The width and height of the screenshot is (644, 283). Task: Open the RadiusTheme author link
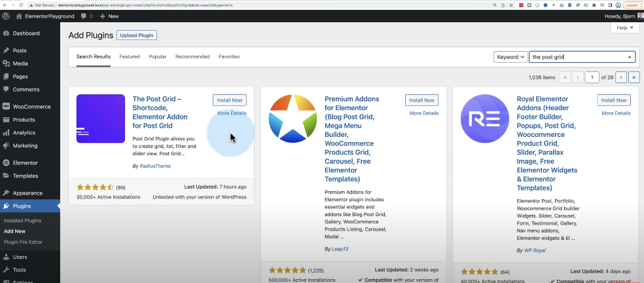point(155,166)
